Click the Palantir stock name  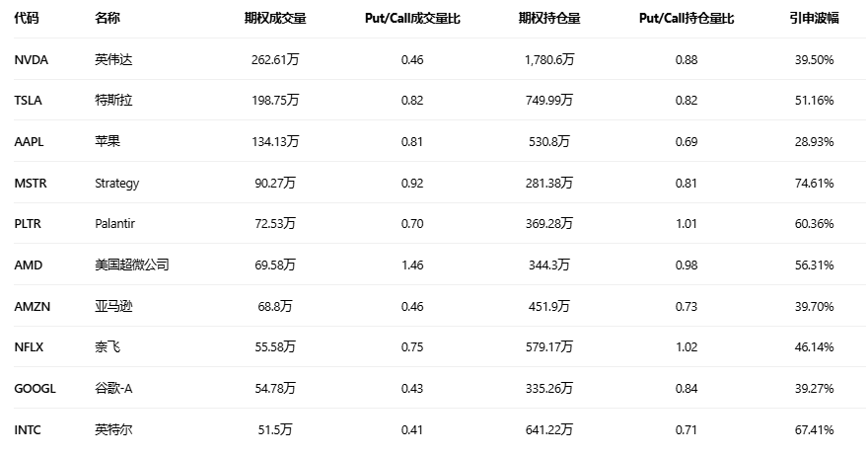[114, 224]
